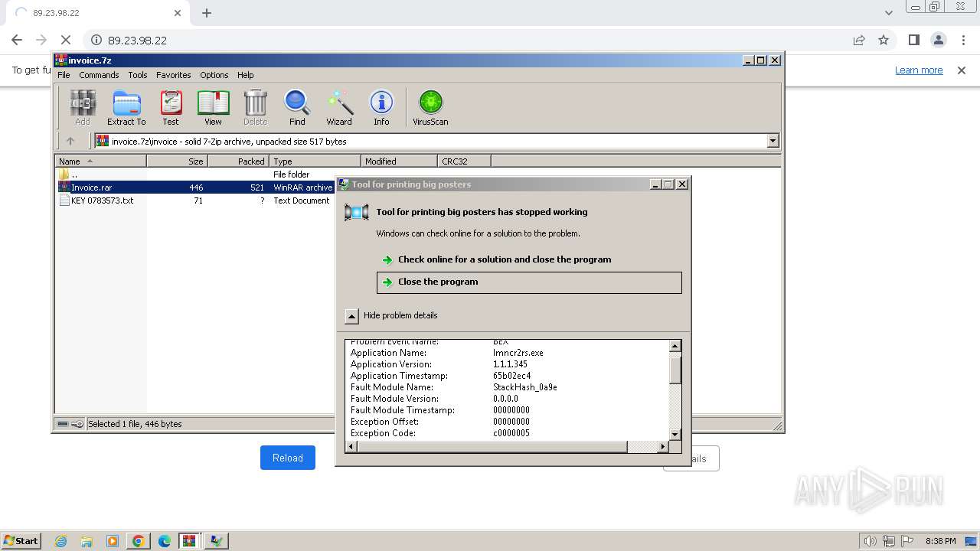Open File Explorer from the taskbar
This screenshot has width=980, height=551.
point(87,541)
